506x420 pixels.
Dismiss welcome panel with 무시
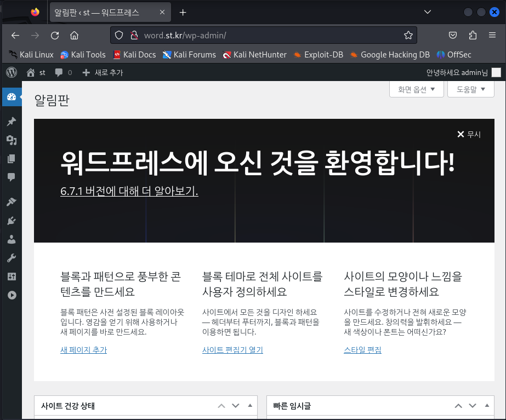pyautogui.click(x=469, y=134)
